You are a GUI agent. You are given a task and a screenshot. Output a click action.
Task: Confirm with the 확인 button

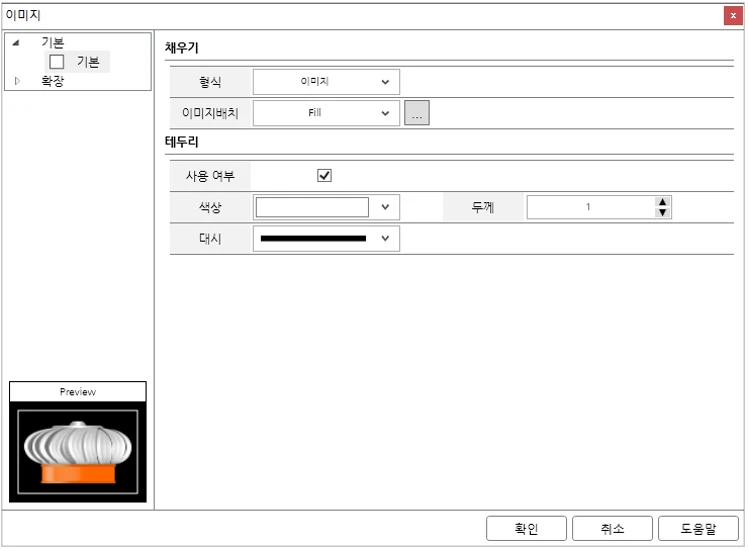[x=526, y=529]
